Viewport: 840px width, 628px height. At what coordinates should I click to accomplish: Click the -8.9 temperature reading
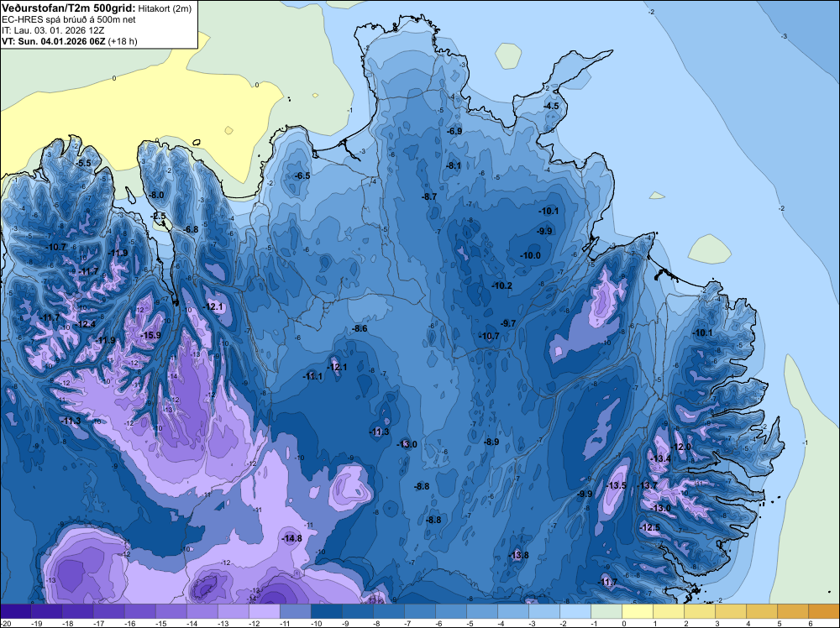coord(491,442)
